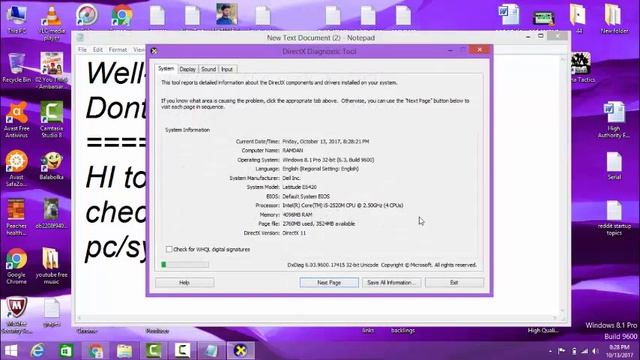Enable Check for WHQL digital signatures
The width and height of the screenshot is (640, 360).
coord(169,249)
